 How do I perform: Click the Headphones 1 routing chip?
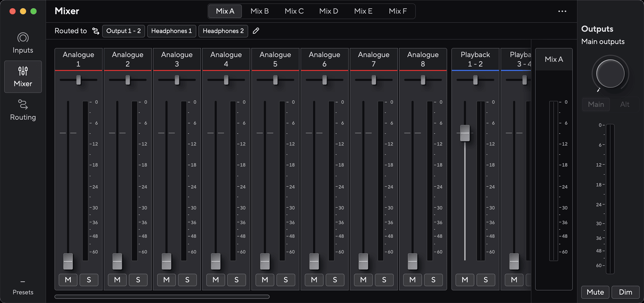(172, 31)
